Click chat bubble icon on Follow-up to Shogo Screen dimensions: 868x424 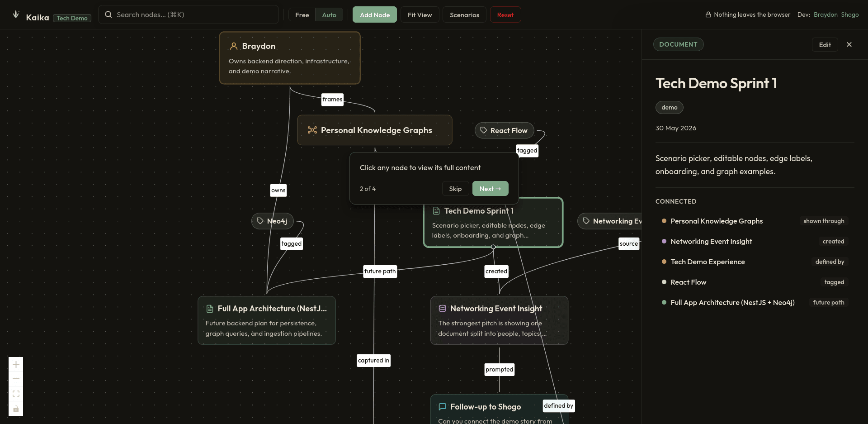443,407
